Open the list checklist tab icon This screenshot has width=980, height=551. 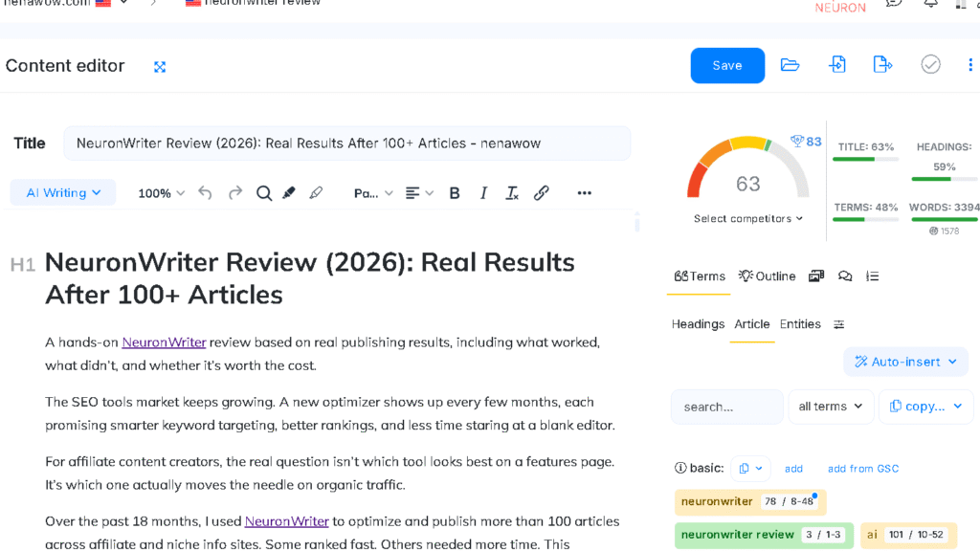click(x=873, y=276)
